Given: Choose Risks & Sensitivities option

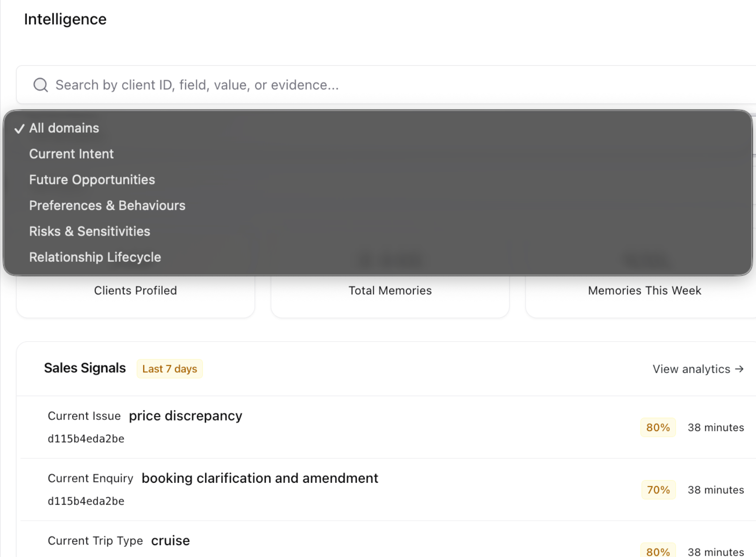Looking at the screenshot, I should tap(378, 231).
